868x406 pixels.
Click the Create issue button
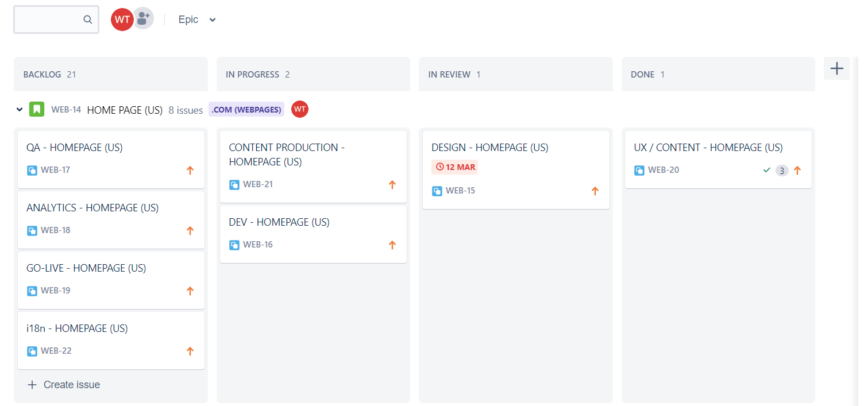tap(64, 385)
